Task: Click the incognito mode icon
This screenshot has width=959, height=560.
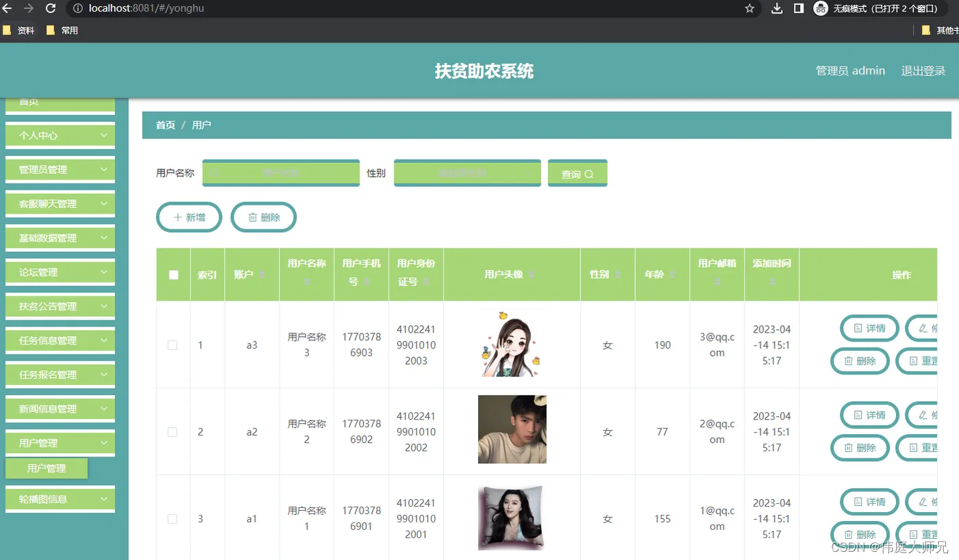Action: pyautogui.click(x=821, y=8)
